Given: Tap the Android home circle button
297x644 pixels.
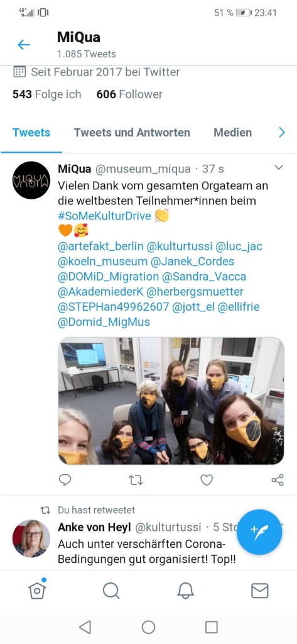Looking at the screenshot, I should pos(148,627).
